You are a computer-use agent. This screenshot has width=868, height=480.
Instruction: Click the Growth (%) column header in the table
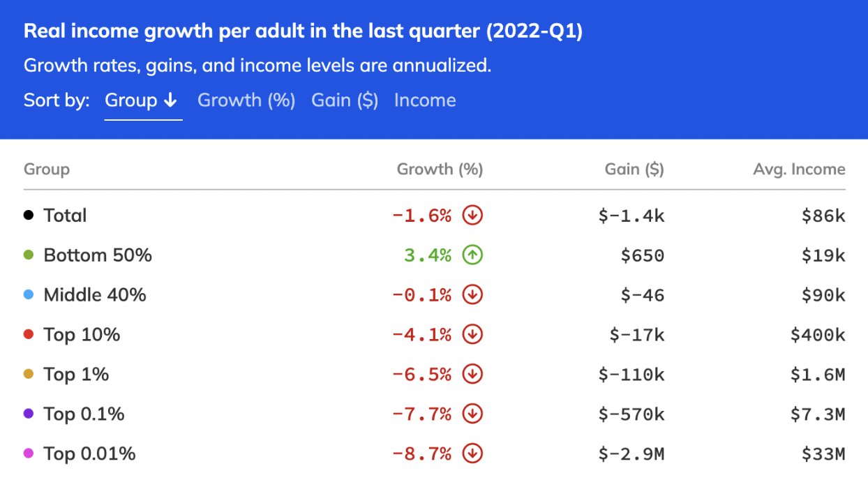pos(440,170)
